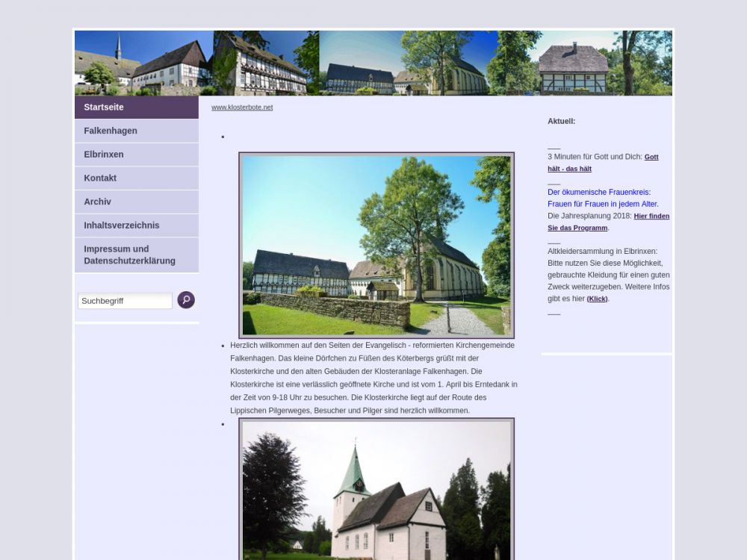Click the half-timbered house in banner right
The height and width of the screenshot is (560, 747).
point(573,69)
